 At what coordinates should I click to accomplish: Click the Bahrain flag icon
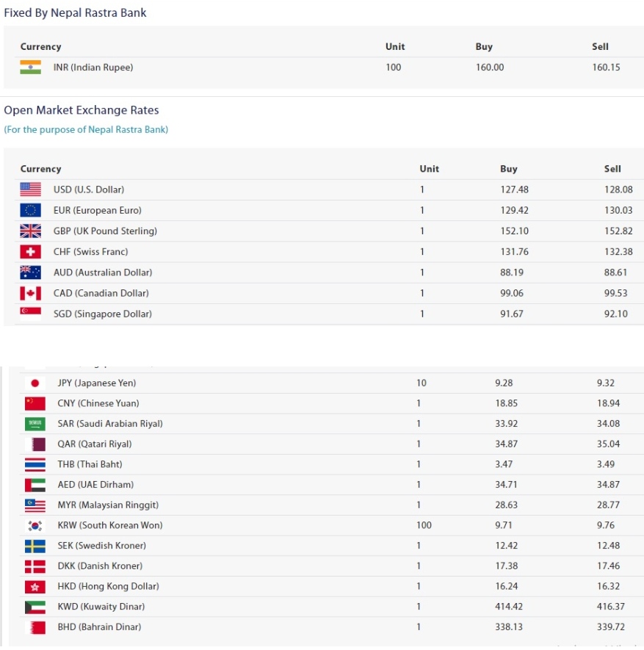tap(35, 626)
